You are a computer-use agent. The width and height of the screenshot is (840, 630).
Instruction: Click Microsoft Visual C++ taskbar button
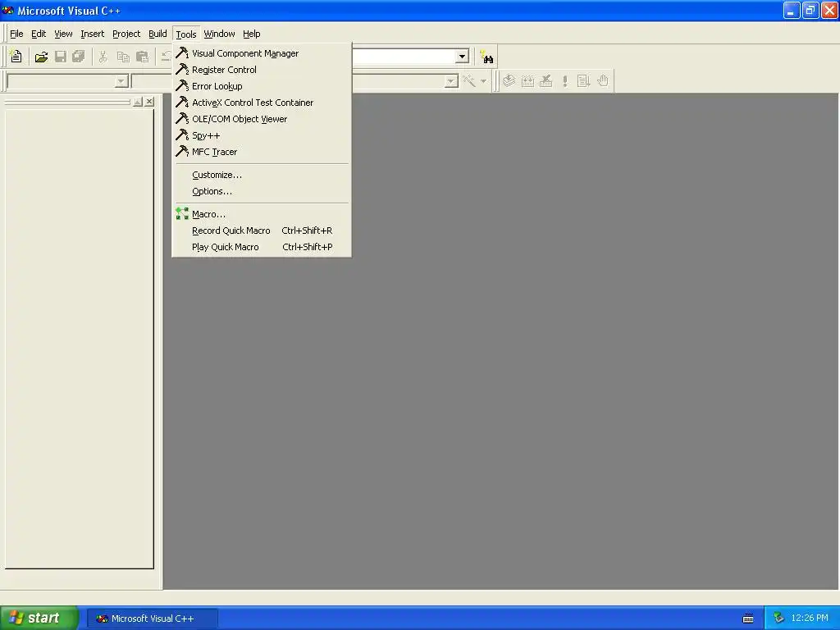click(x=153, y=619)
